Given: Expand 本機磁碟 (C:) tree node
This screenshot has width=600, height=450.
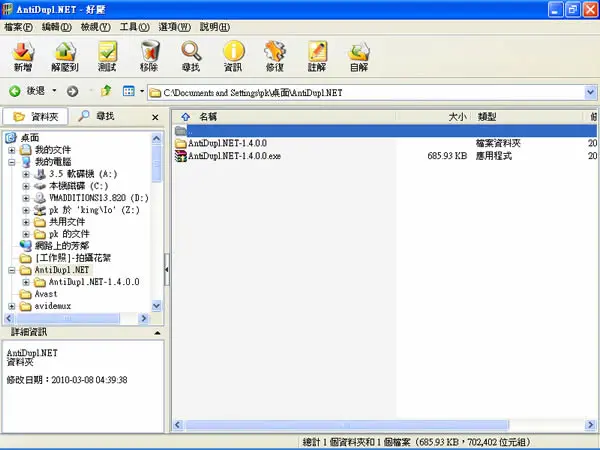Looking at the screenshot, I should pyautogui.click(x=26, y=186).
